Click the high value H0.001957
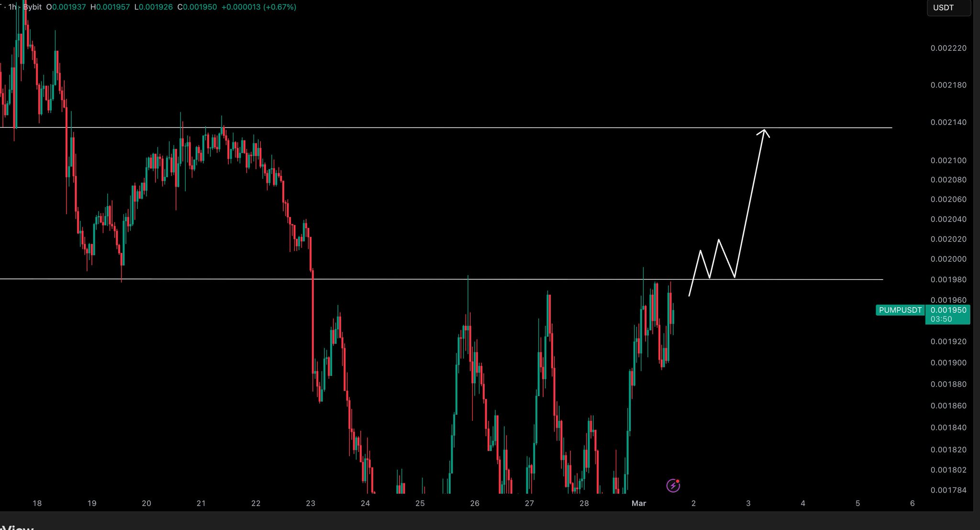 (110, 7)
